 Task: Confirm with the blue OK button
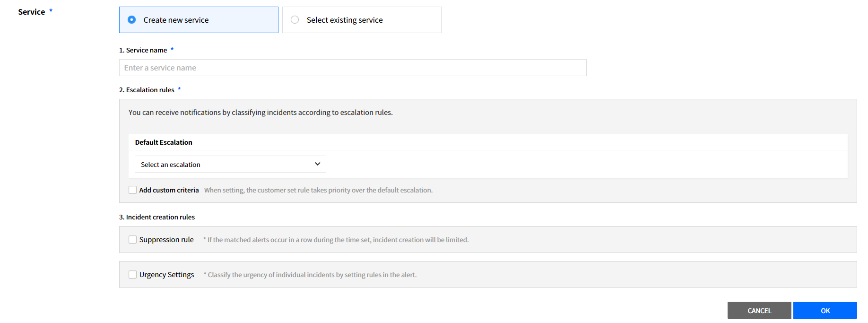pos(825,310)
